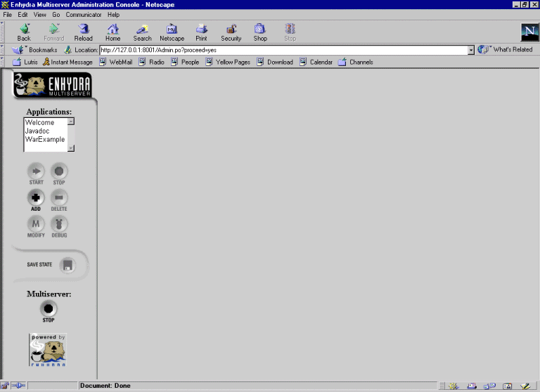Open Security info
The image size is (540, 392).
coord(231,33)
